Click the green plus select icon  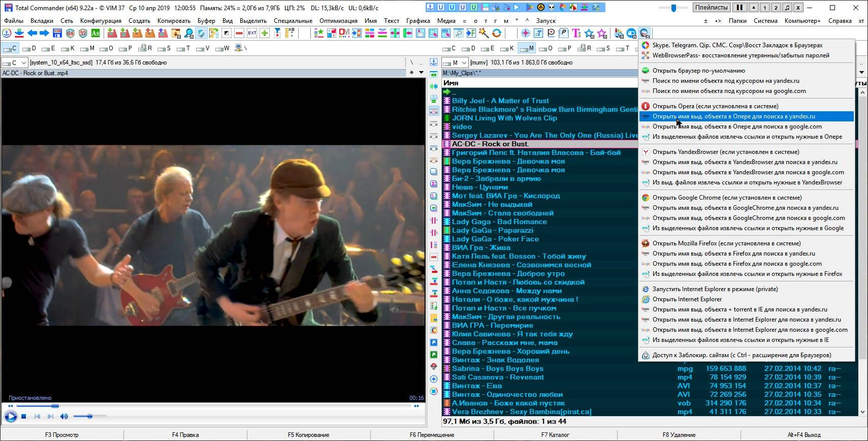pos(265,34)
